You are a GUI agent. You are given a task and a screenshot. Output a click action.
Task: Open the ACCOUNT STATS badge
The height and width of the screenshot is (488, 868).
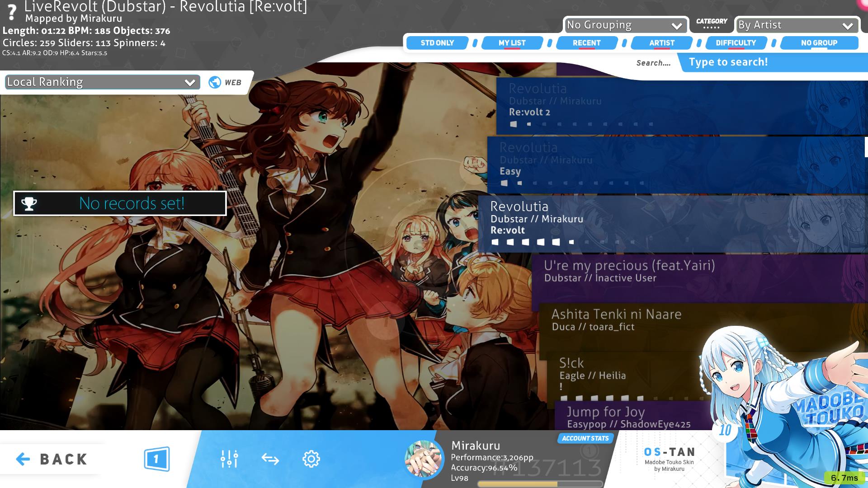585,438
